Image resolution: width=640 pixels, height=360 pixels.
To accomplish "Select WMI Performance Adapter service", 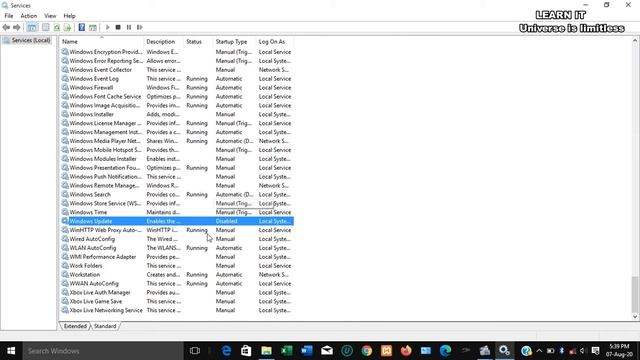I will (177, 257).
